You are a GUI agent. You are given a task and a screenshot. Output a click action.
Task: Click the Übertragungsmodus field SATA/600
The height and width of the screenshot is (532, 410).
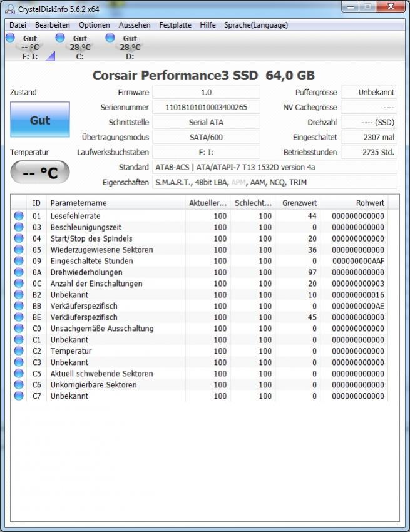pos(207,137)
